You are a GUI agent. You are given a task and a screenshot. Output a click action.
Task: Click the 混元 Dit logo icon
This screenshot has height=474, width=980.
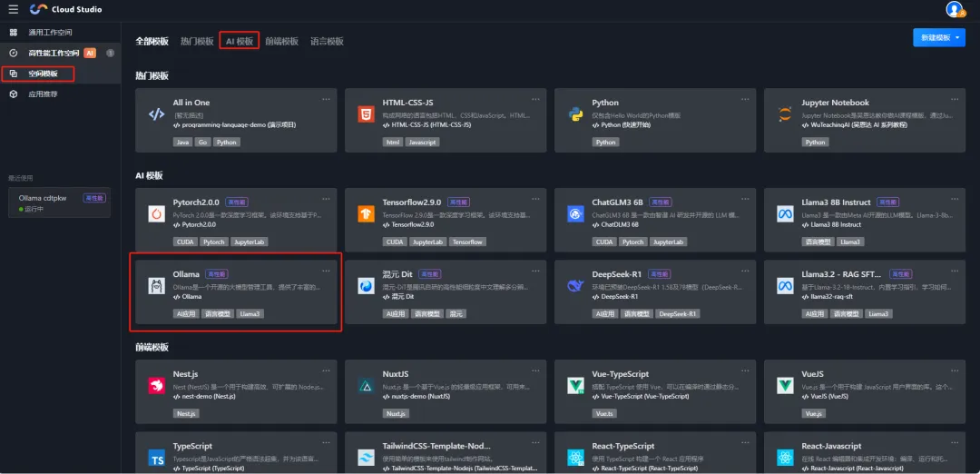click(x=366, y=286)
